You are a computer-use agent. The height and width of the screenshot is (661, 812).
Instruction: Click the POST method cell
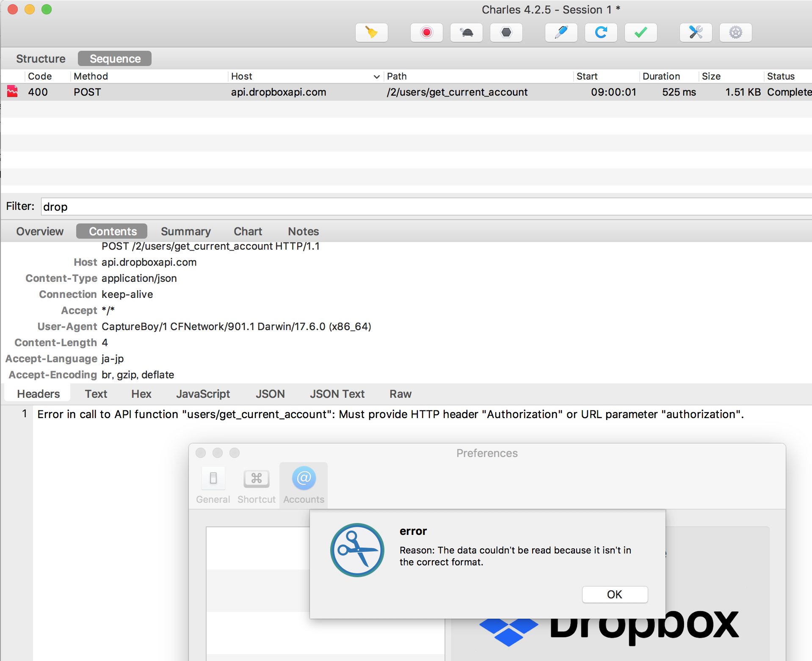(x=87, y=92)
